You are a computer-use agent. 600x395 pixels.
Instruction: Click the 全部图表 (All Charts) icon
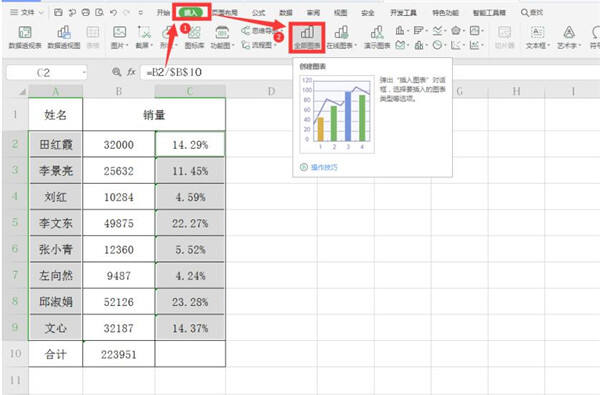pos(307,38)
